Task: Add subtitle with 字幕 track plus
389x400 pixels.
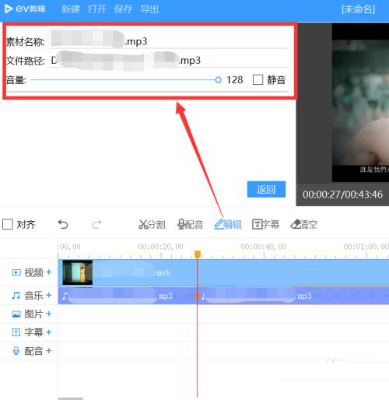Action: click(x=49, y=332)
